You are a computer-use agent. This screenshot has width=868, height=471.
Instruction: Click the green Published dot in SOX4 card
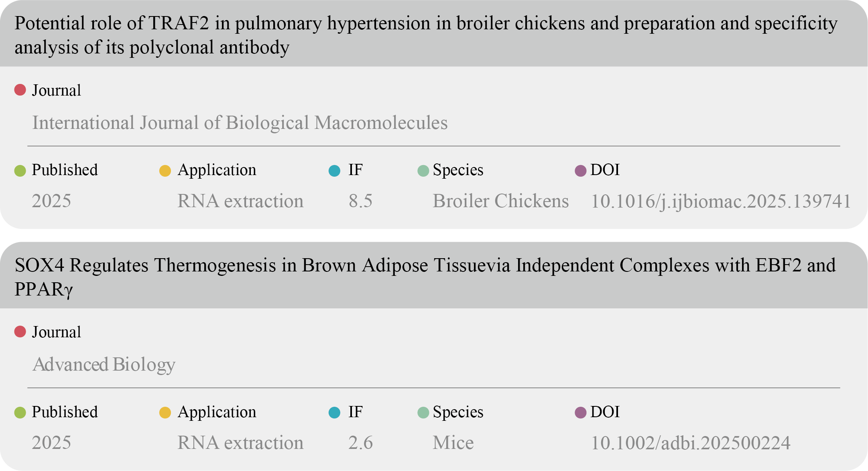click(20, 412)
